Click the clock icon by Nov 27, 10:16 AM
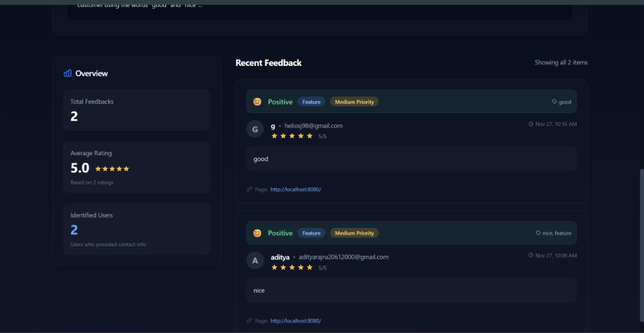This screenshot has height=333, width=644. coord(531,124)
